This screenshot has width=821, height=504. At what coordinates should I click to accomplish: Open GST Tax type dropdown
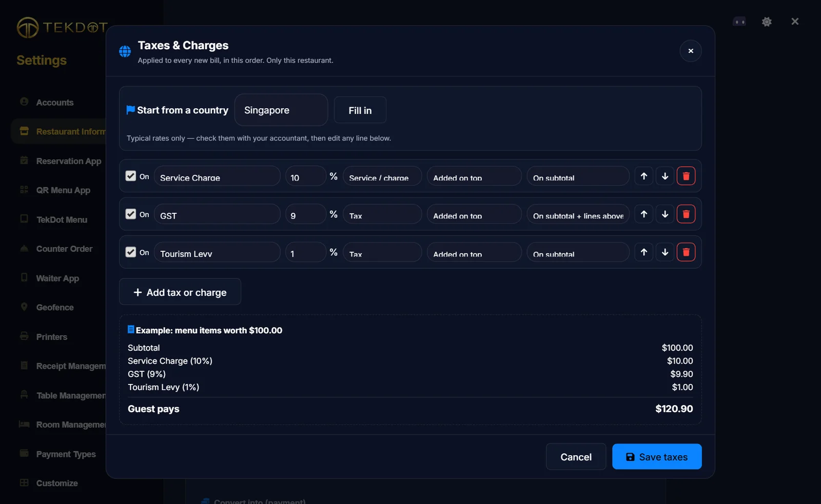[x=382, y=214]
